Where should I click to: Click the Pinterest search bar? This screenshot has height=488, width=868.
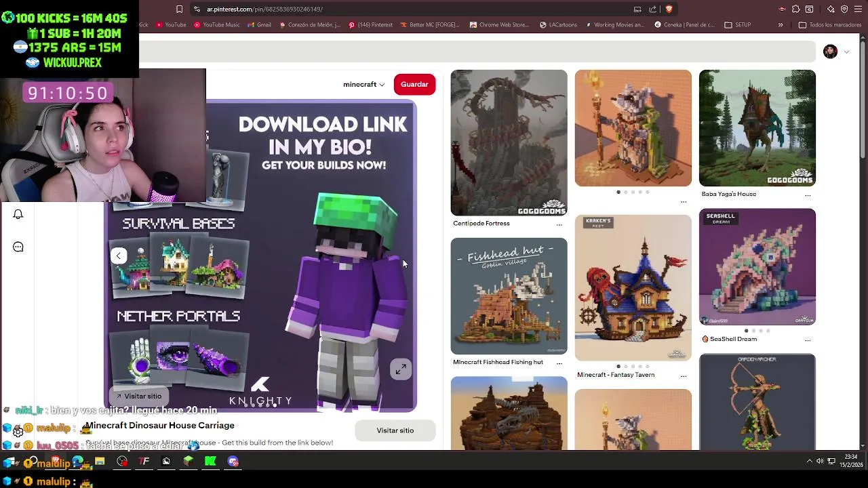[x=477, y=52]
